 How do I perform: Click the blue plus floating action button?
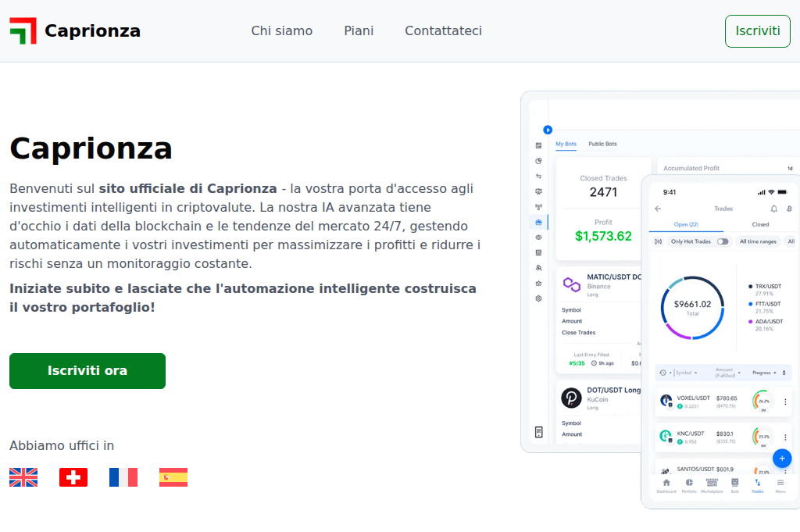[x=782, y=459]
